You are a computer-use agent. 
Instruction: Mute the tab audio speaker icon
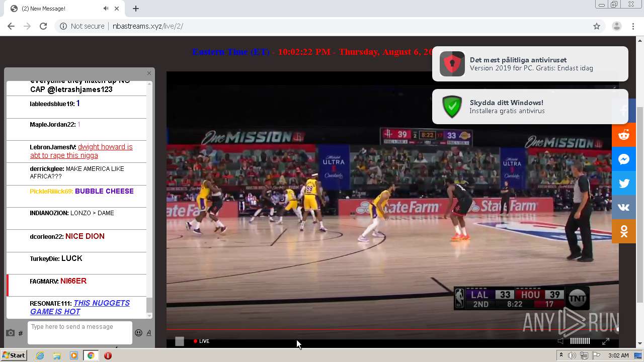[106, 9]
